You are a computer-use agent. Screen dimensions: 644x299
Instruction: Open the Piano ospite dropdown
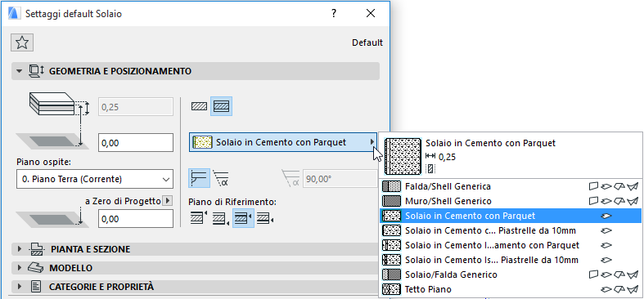pyautogui.click(x=95, y=179)
